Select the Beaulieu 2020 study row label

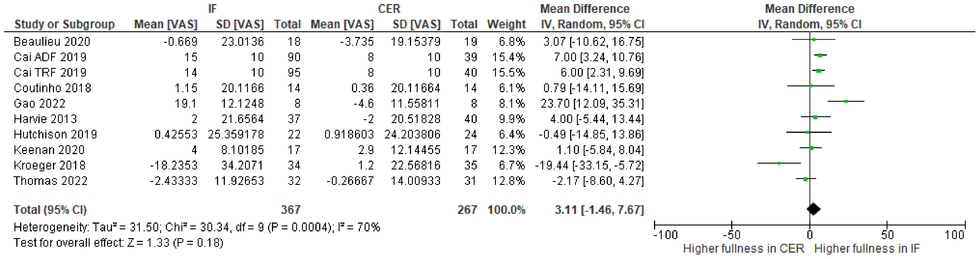pyautogui.click(x=52, y=41)
